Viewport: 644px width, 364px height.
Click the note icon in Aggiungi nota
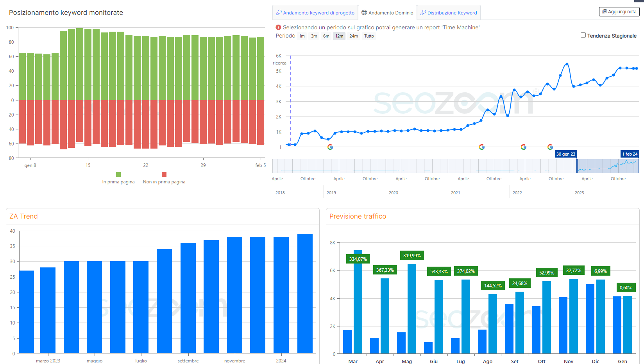click(x=605, y=12)
